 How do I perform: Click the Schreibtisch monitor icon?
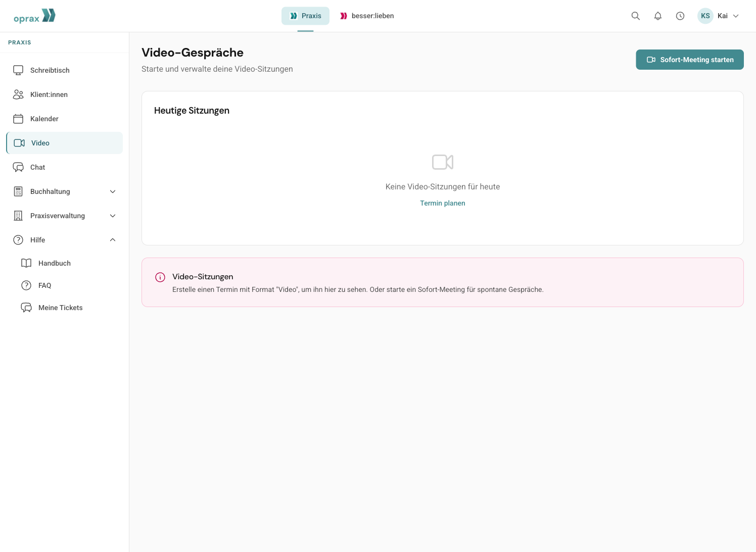coord(18,70)
